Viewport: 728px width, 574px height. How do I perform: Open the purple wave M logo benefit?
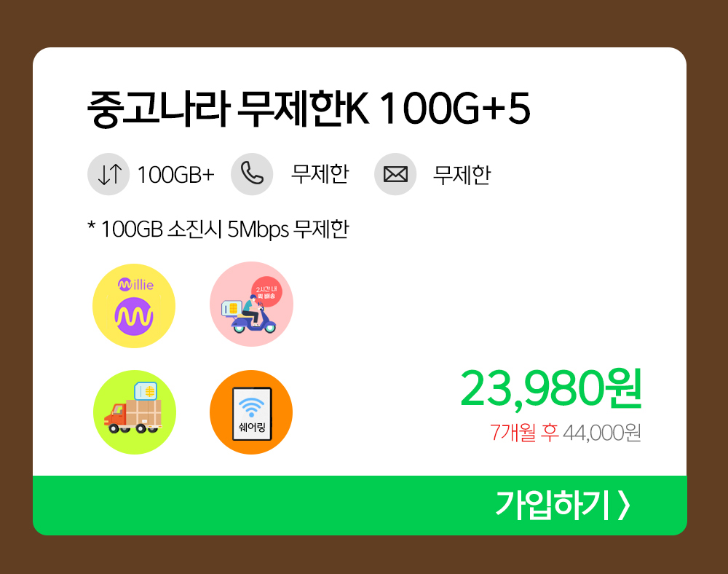pyautogui.click(x=134, y=317)
